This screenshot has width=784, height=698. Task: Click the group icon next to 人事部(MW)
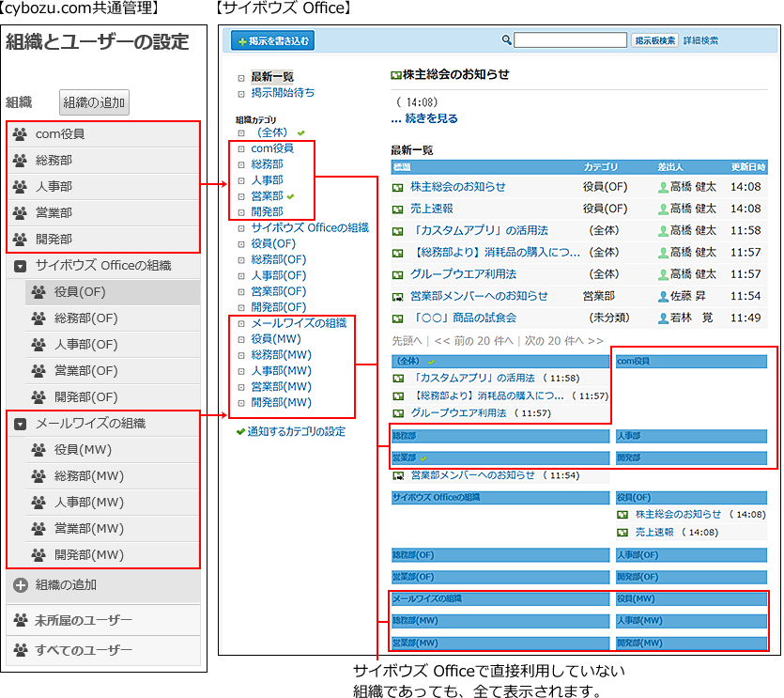tap(39, 502)
